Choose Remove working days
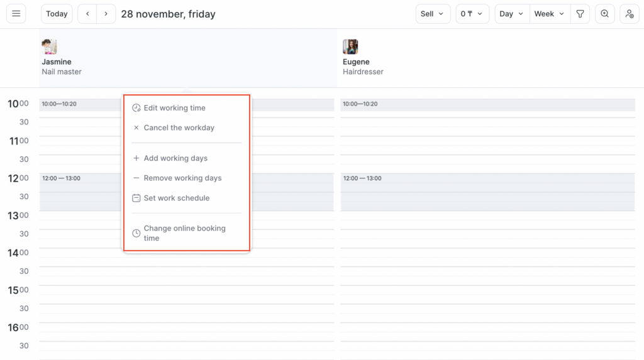Viewport: 644px width, 360px height. point(182,178)
